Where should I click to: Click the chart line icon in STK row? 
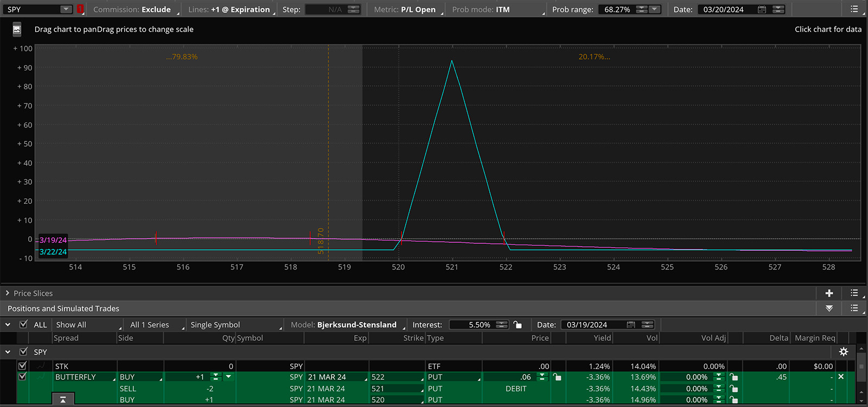coord(41,366)
